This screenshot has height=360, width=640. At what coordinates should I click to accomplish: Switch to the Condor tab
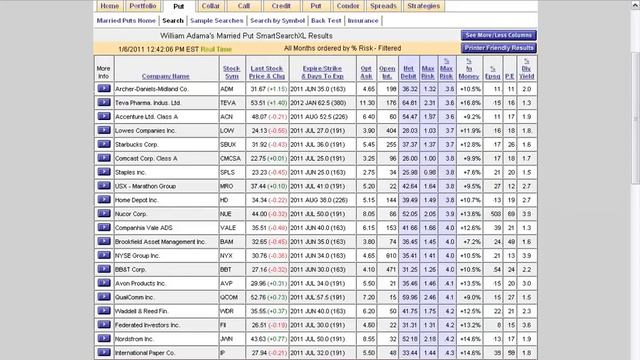tap(348, 6)
